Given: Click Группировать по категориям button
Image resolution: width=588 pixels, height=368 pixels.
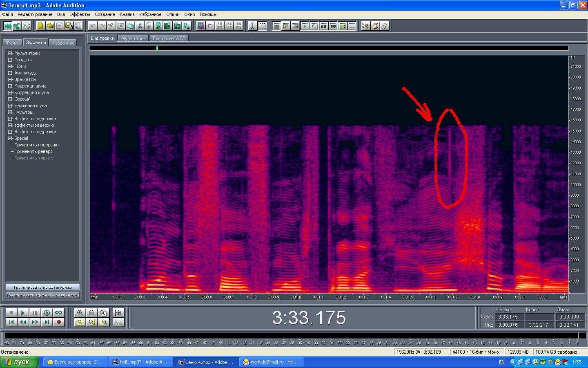Looking at the screenshot, I should (x=42, y=287).
